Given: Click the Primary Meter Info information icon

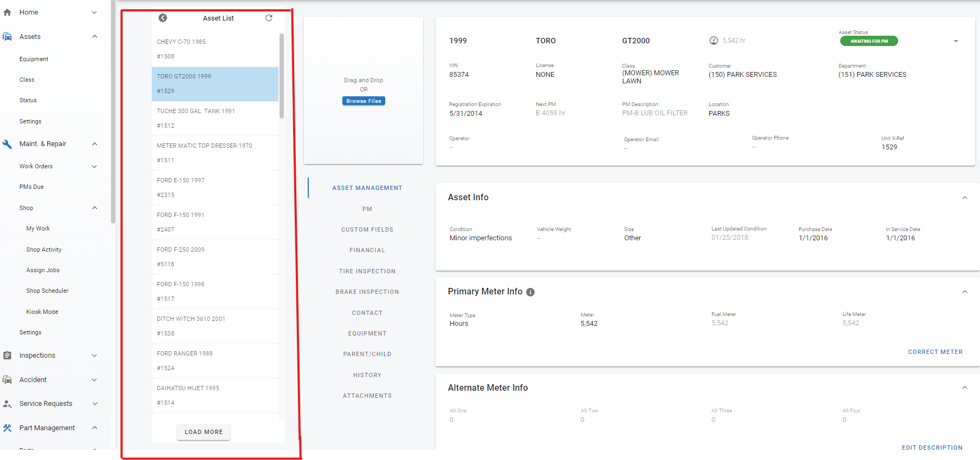Looking at the screenshot, I should [530, 292].
